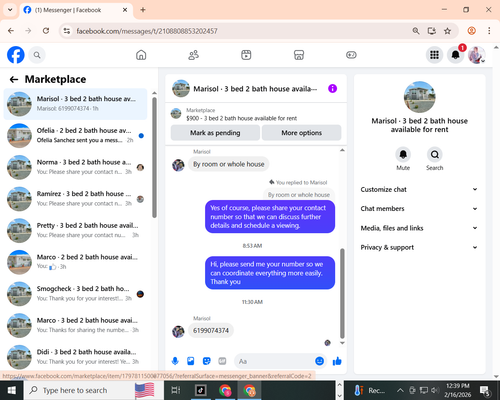
Task: Open the Reels video icon
Action: pos(246,55)
